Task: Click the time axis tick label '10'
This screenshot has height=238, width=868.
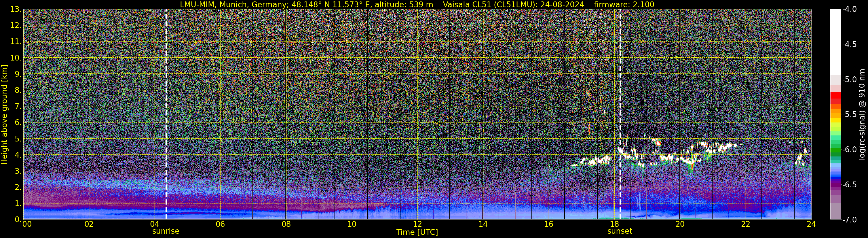Action: pyautogui.click(x=352, y=224)
